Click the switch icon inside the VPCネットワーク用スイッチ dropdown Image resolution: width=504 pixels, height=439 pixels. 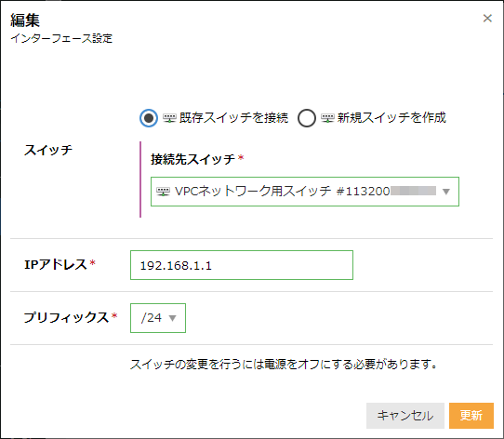(163, 192)
